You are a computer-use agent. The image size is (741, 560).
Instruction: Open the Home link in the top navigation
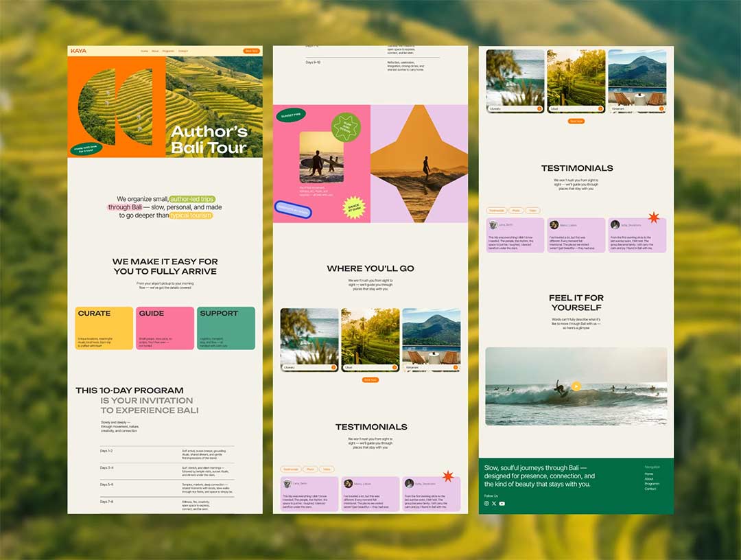pos(144,51)
